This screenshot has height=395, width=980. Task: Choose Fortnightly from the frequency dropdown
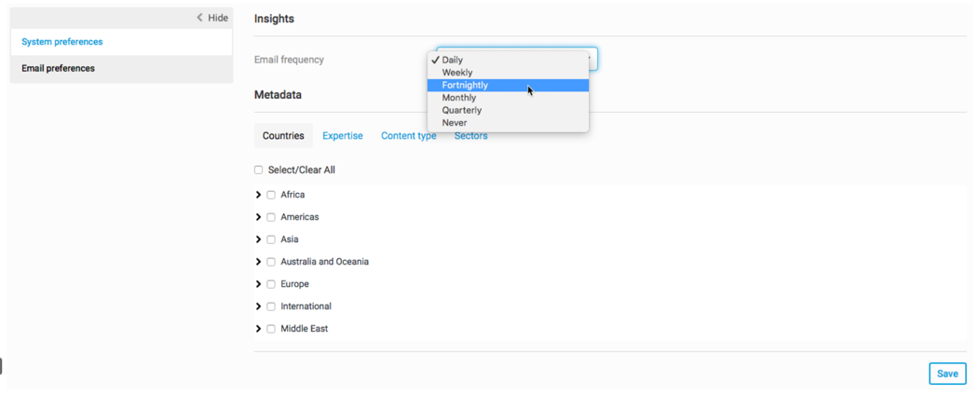click(x=508, y=85)
